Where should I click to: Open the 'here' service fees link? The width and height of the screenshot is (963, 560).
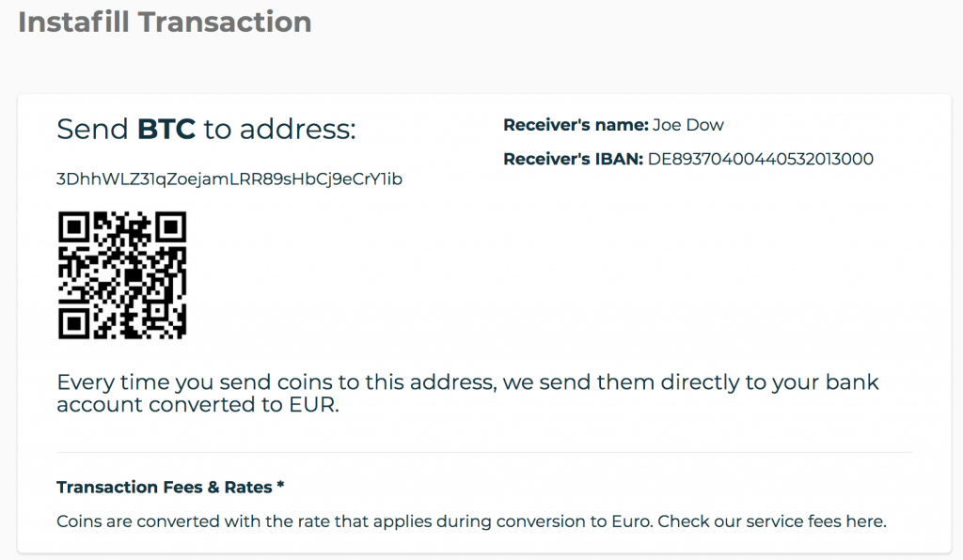click(865, 521)
